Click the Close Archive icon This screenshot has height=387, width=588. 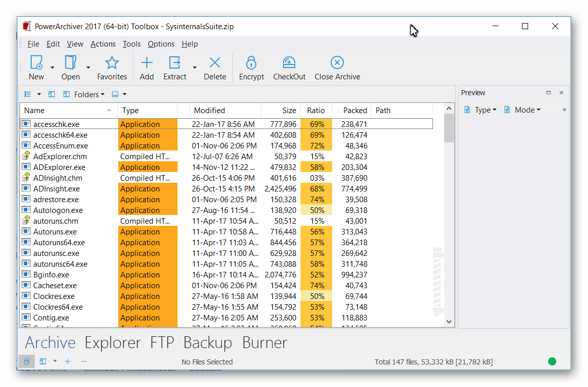coord(337,62)
